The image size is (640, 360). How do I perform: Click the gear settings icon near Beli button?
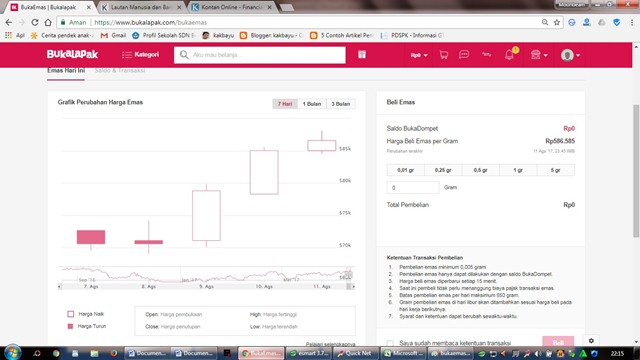pyautogui.click(x=591, y=340)
